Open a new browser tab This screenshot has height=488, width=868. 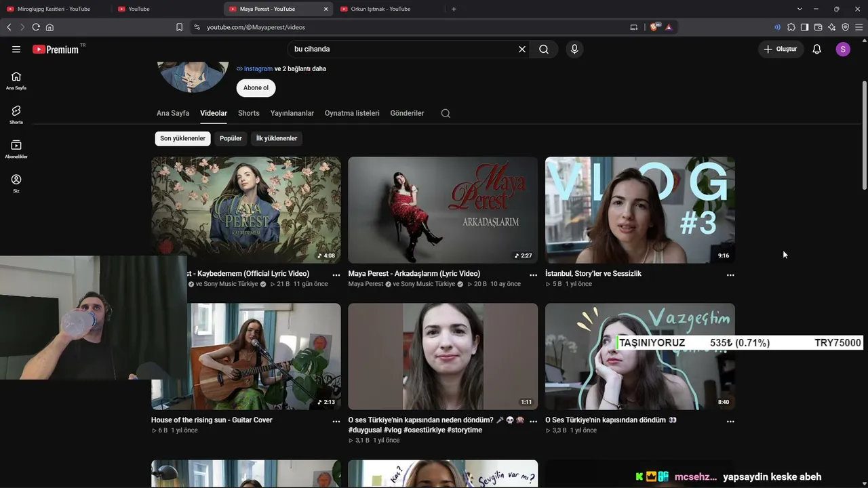(x=454, y=9)
